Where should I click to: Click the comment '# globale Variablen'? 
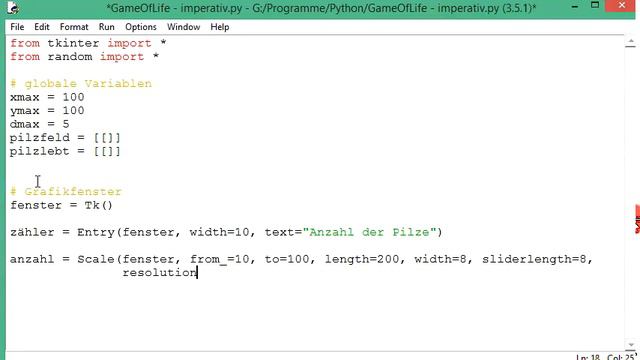pyautogui.click(x=81, y=84)
